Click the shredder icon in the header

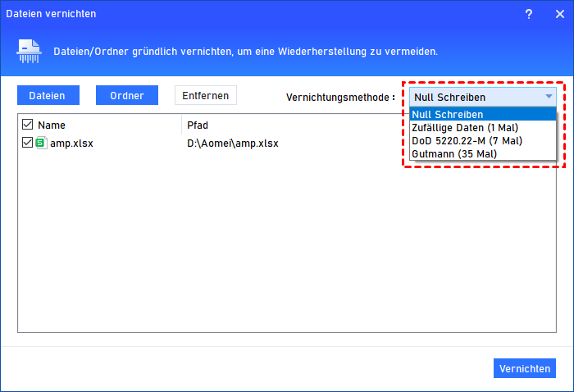30,52
